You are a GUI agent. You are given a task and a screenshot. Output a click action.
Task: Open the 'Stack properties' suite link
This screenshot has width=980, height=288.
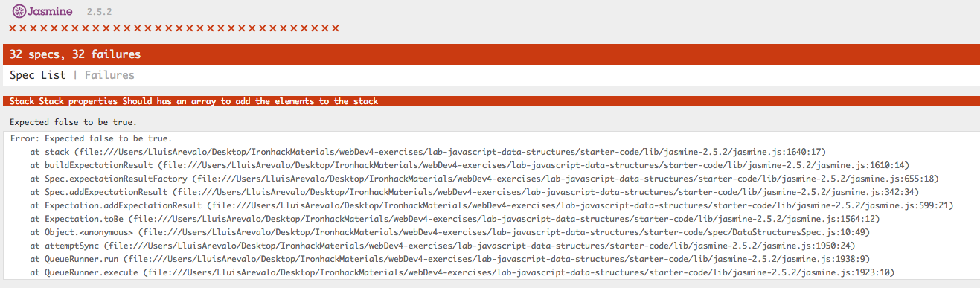79,102
